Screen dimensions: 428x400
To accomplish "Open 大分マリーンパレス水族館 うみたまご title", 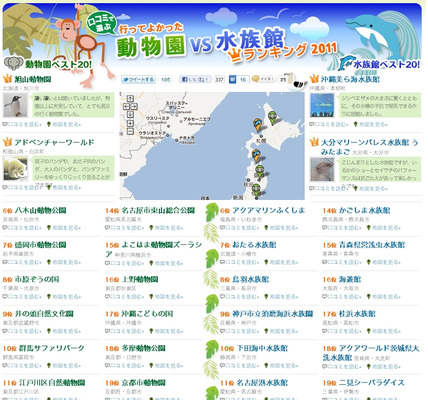I will [369, 147].
